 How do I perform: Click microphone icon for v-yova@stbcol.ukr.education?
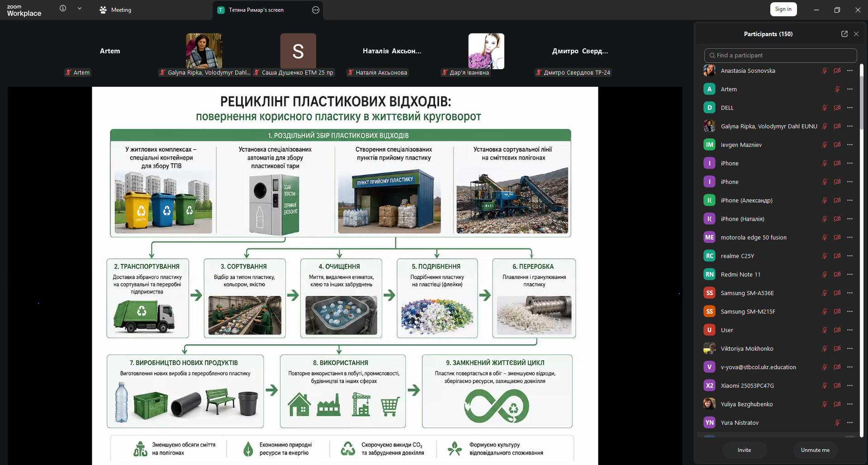[825, 367]
